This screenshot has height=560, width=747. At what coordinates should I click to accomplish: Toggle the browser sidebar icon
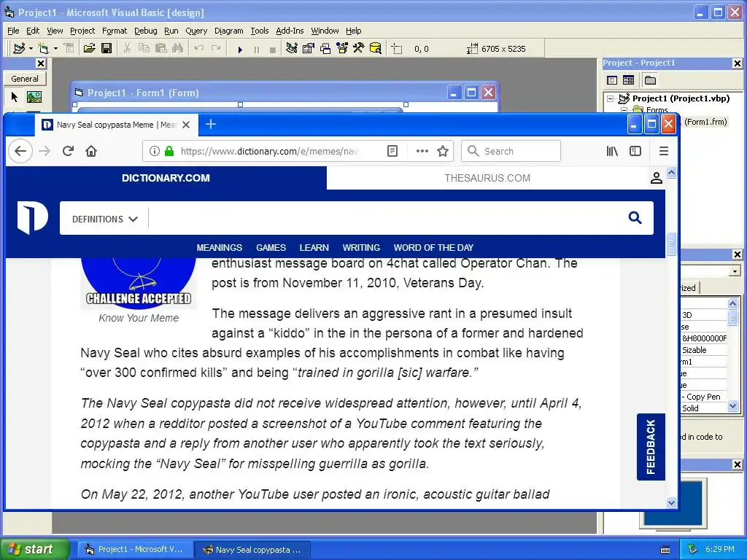tap(635, 152)
